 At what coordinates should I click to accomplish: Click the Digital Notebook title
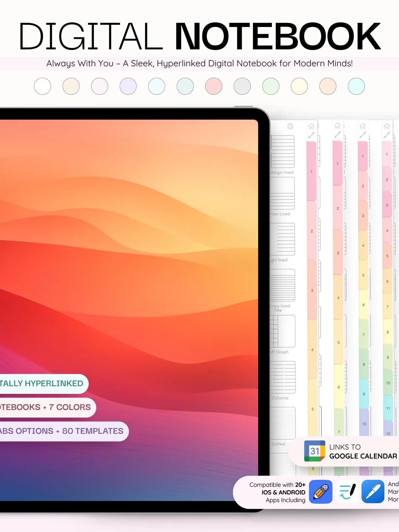click(x=199, y=36)
